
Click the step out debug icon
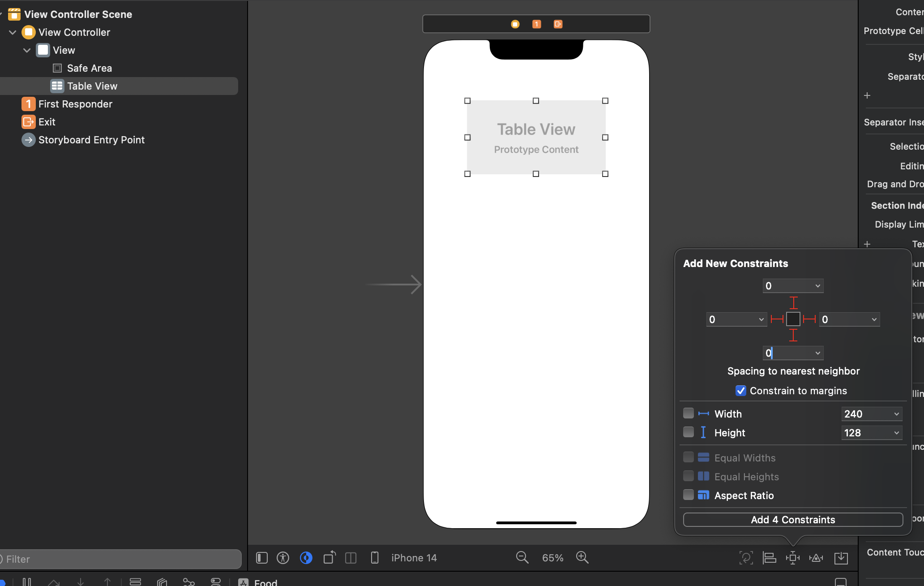pos(107,582)
